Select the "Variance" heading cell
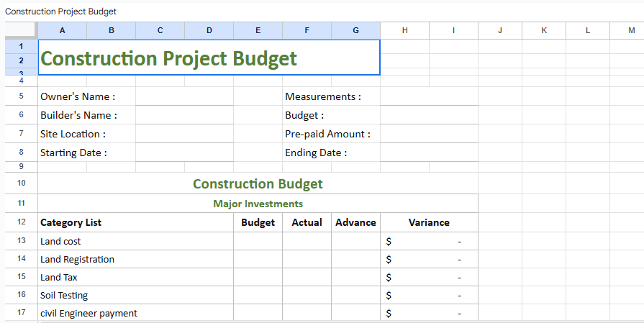This screenshot has width=644, height=323. coord(429,222)
